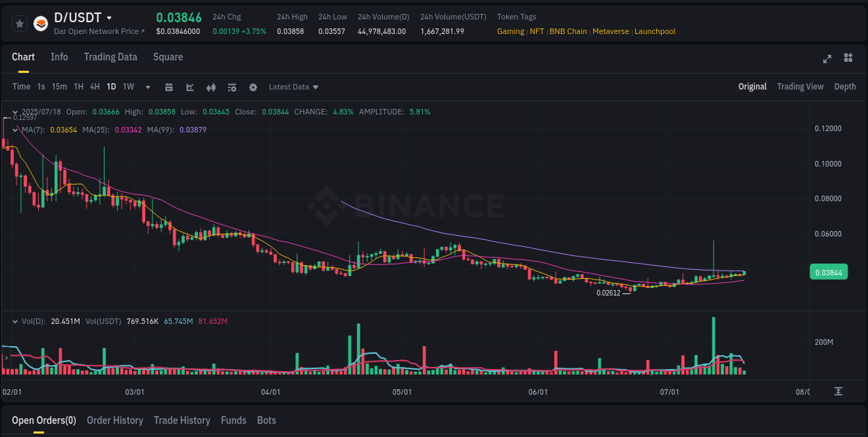The image size is (868, 437).
Task: Expand the extra timeframe interval dropdown
Action: (147, 87)
